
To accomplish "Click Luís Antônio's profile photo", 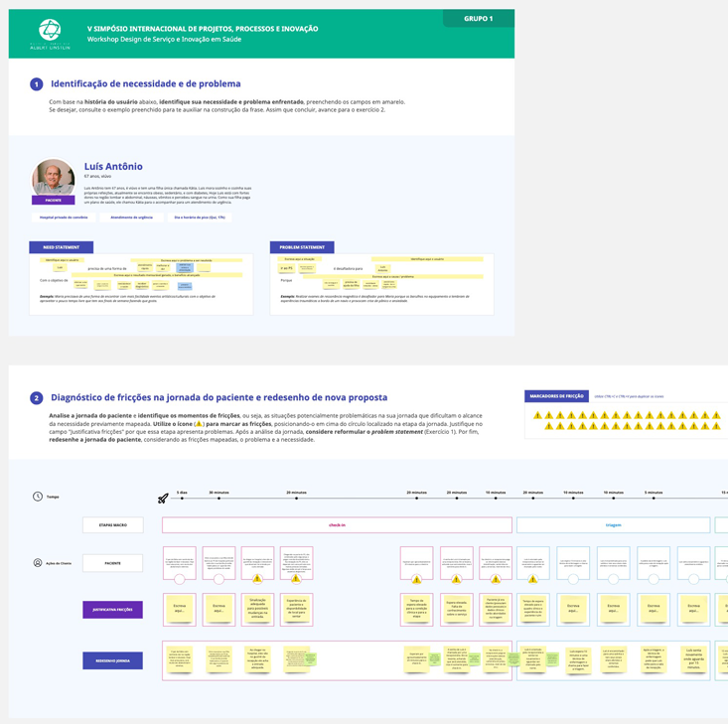I will [53, 178].
